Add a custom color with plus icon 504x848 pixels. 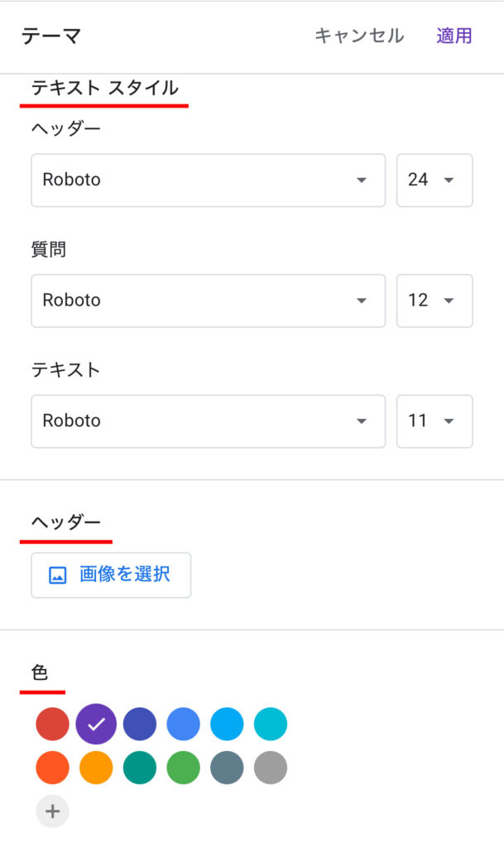(x=53, y=812)
